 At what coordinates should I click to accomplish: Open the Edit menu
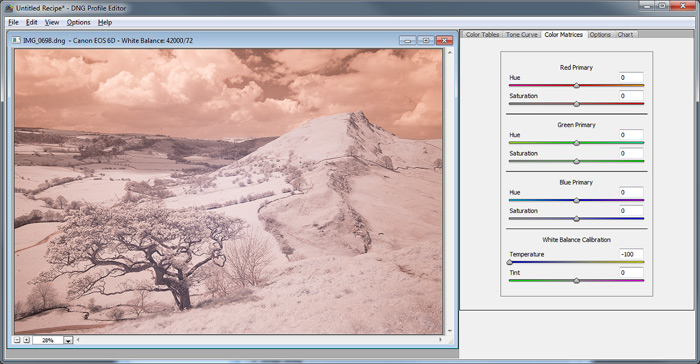tap(31, 22)
